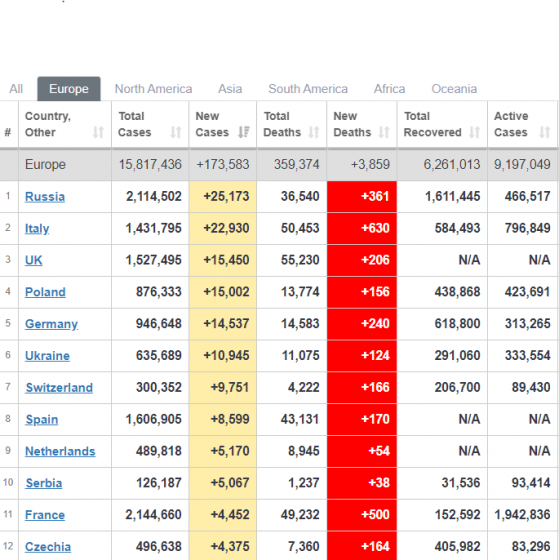Open the Asia tab
Screen dimensions: 559x560
coord(230,89)
